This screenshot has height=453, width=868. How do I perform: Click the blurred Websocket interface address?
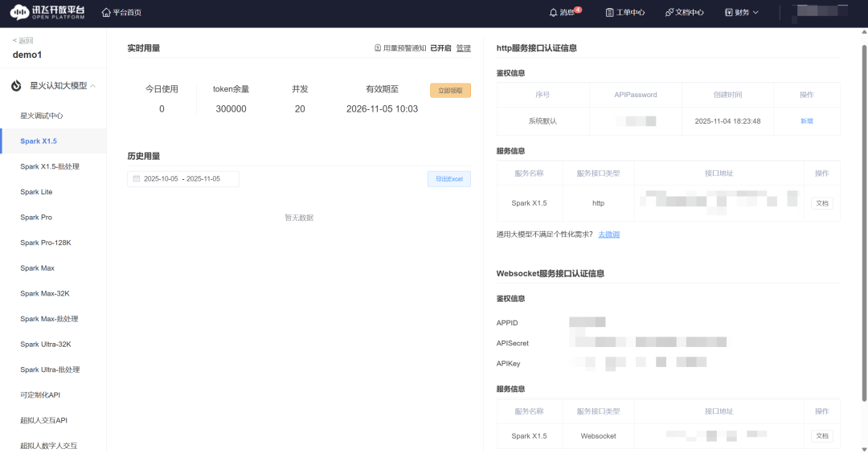[717, 436]
